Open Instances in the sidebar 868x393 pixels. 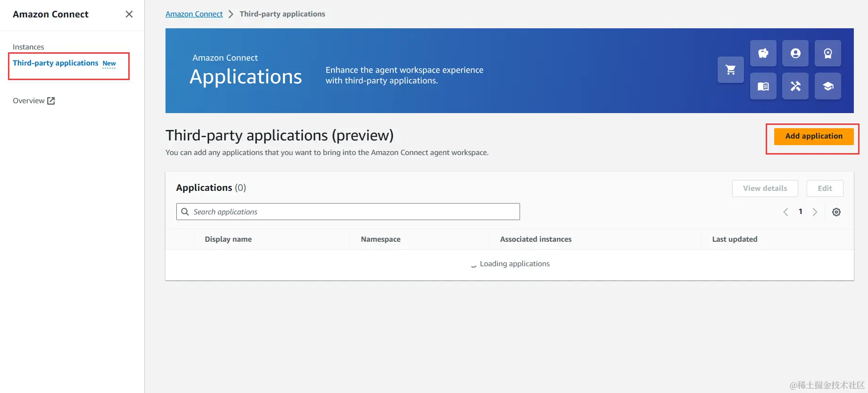[x=28, y=47]
